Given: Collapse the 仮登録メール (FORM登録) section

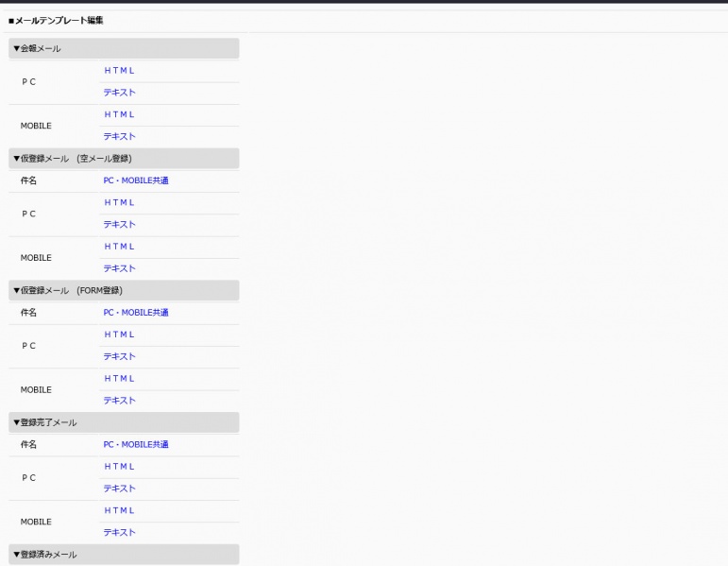Looking at the screenshot, I should point(68,290).
